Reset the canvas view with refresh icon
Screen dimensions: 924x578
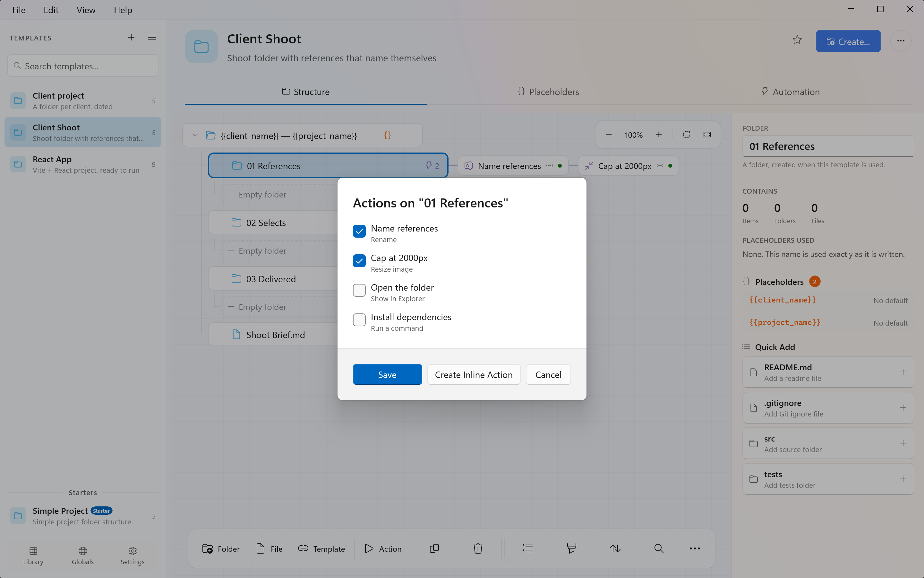point(686,135)
